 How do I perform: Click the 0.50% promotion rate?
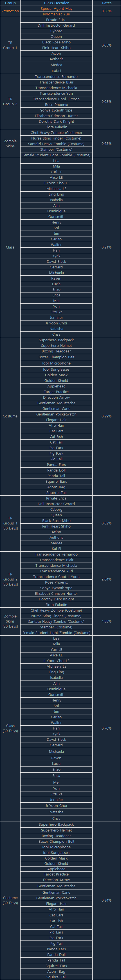coord(106,11)
